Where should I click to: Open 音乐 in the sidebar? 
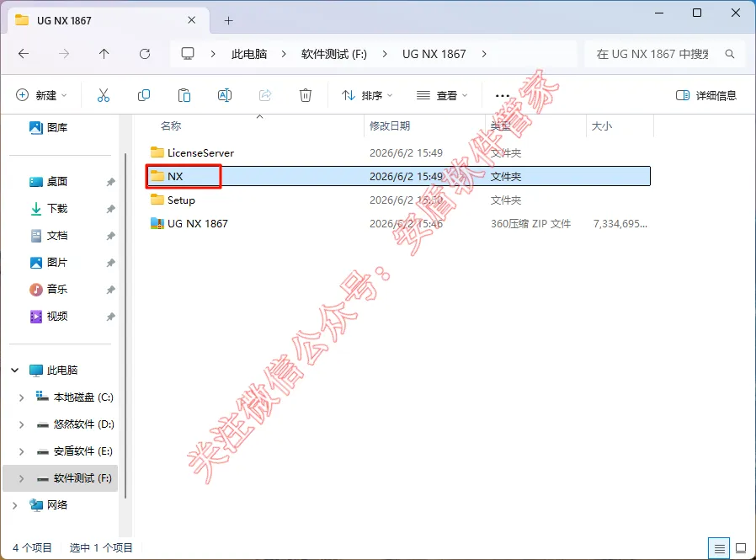click(48, 290)
